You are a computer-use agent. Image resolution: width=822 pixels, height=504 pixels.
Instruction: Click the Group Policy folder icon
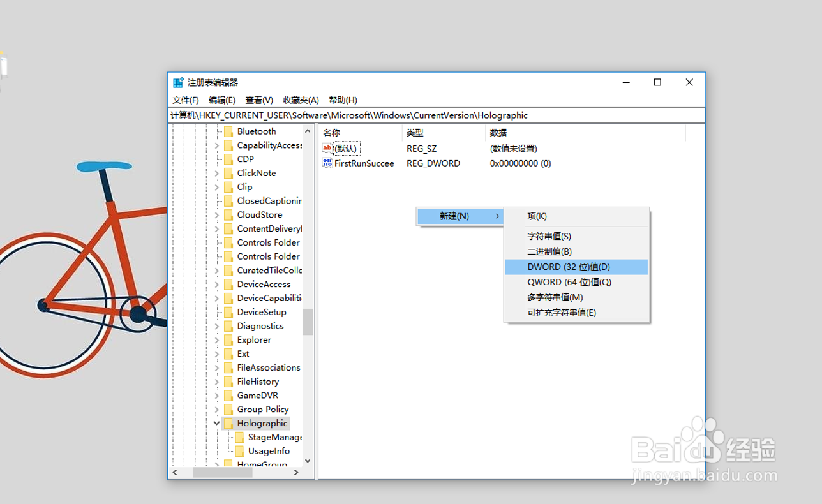[228, 410]
